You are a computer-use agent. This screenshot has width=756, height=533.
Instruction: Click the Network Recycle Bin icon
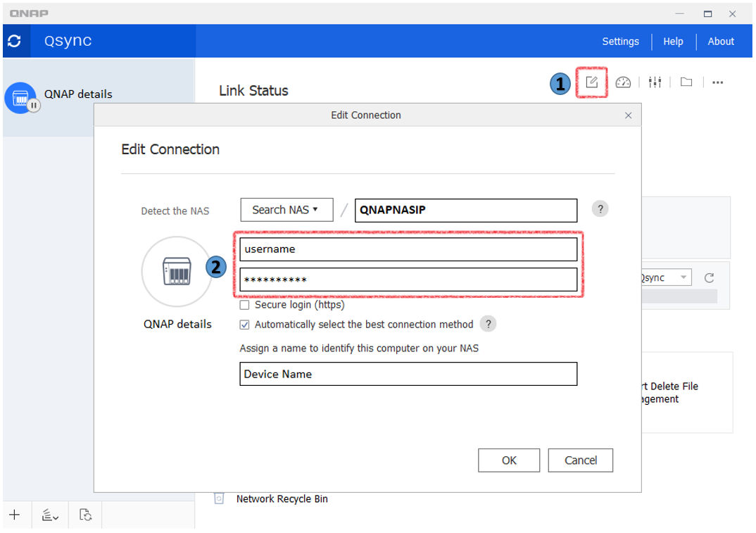click(x=219, y=498)
